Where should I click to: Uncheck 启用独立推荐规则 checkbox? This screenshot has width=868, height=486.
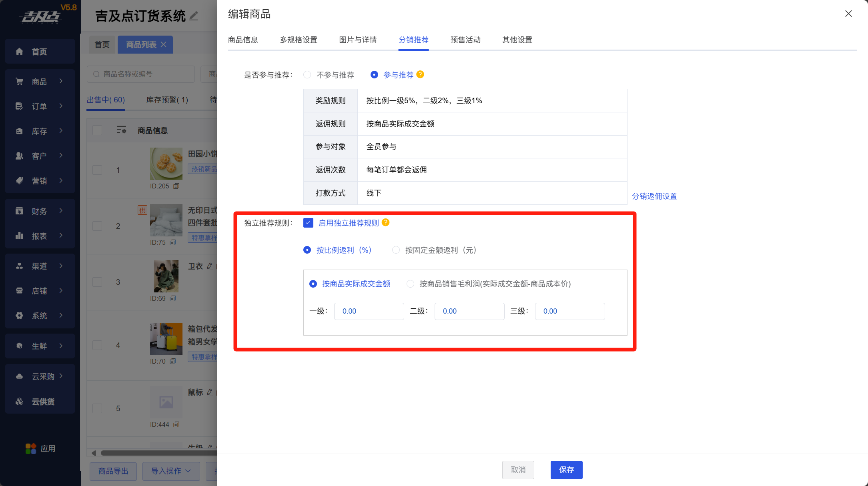(308, 223)
